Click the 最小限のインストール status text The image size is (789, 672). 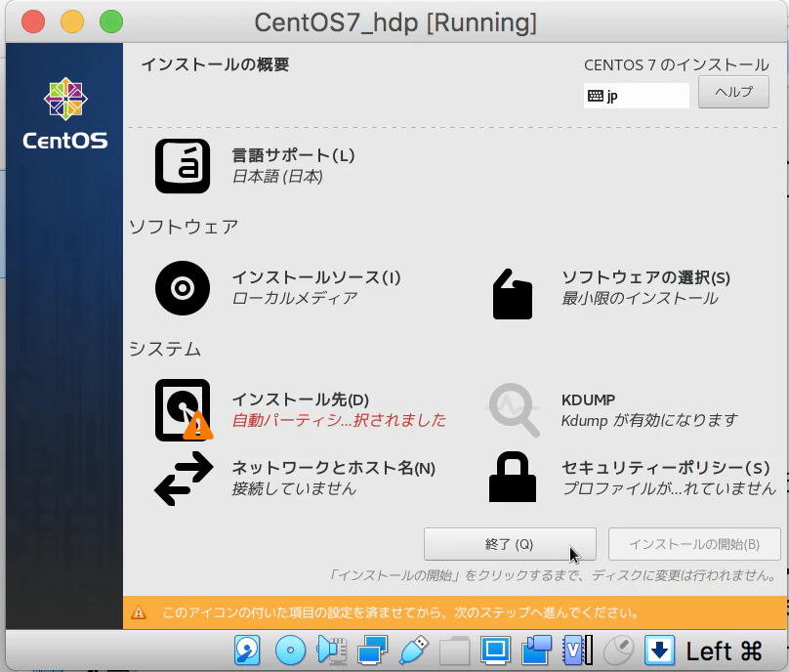tap(640, 298)
